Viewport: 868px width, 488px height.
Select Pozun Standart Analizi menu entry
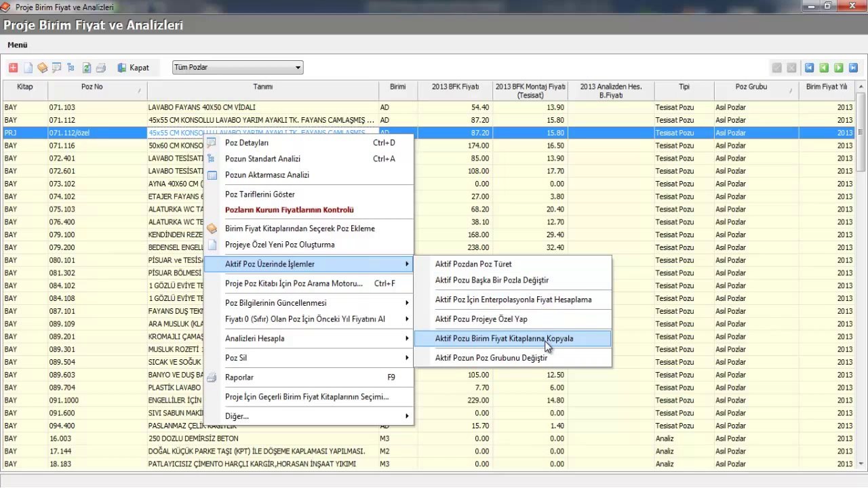click(x=309, y=159)
